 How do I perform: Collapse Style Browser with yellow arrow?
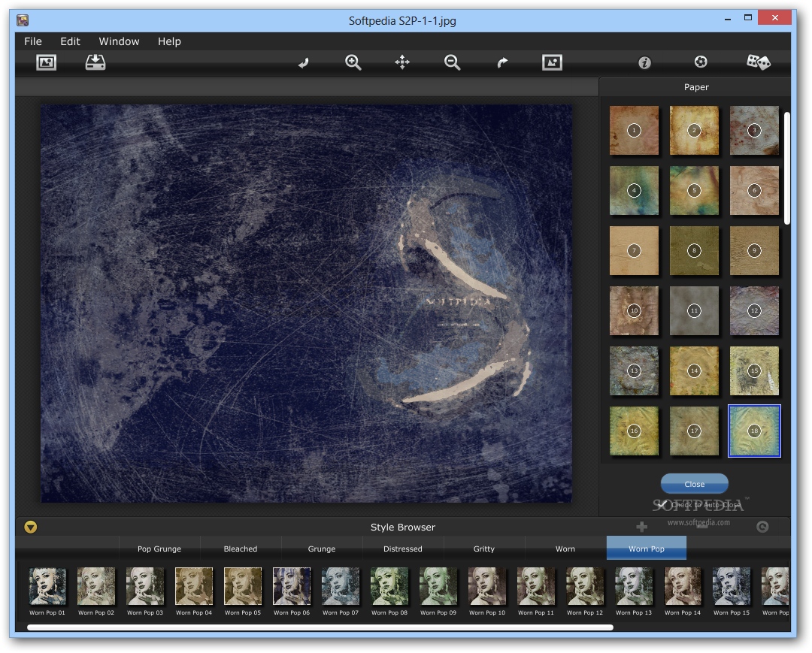point(31,527)
